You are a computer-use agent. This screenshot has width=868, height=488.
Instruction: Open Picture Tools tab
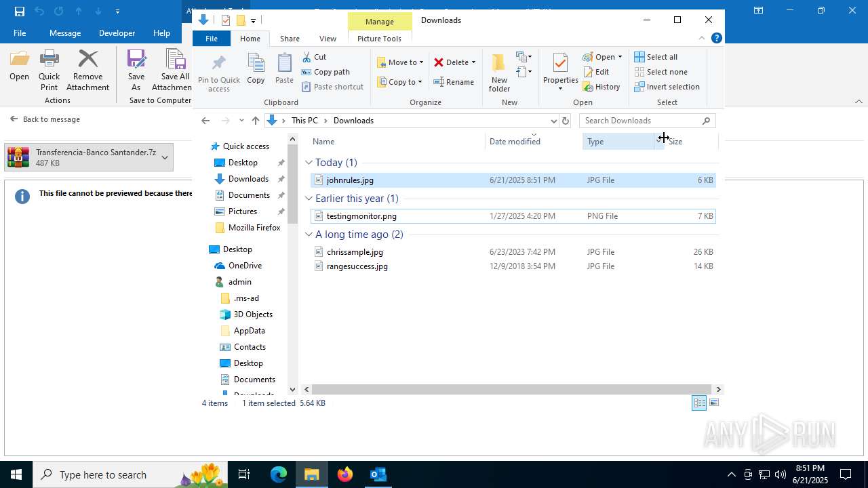pos(379,39)
